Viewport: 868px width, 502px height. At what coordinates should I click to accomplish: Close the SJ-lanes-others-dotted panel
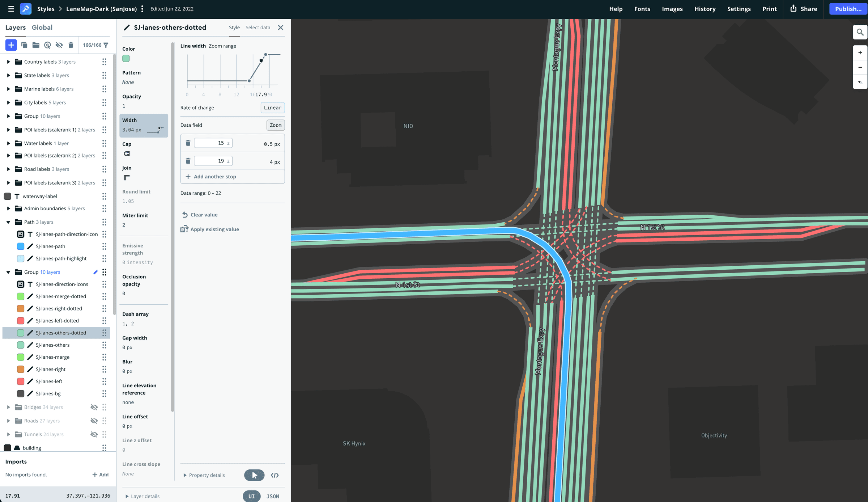[281, 28]
